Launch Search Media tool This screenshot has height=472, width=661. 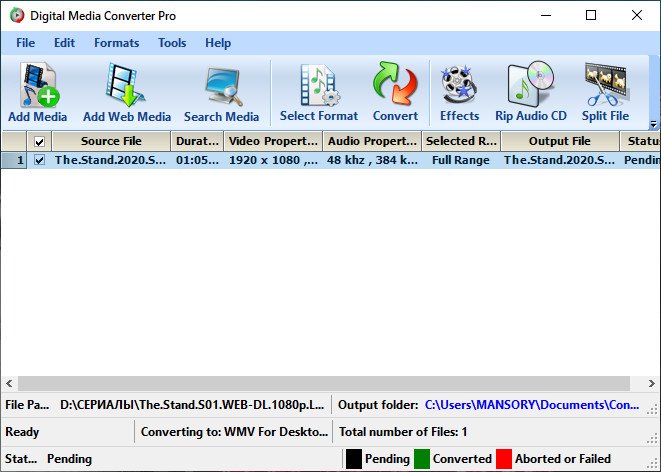[x=221, y=92]
